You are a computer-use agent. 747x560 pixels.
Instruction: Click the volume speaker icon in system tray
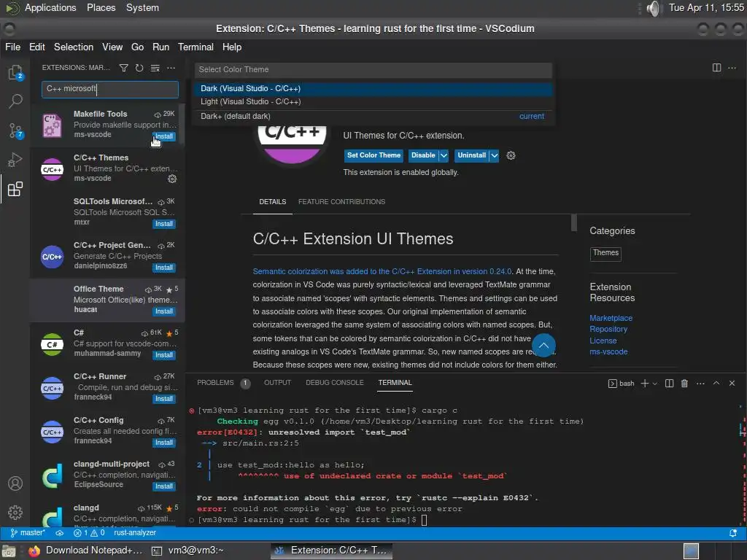(x=654, y=8)
